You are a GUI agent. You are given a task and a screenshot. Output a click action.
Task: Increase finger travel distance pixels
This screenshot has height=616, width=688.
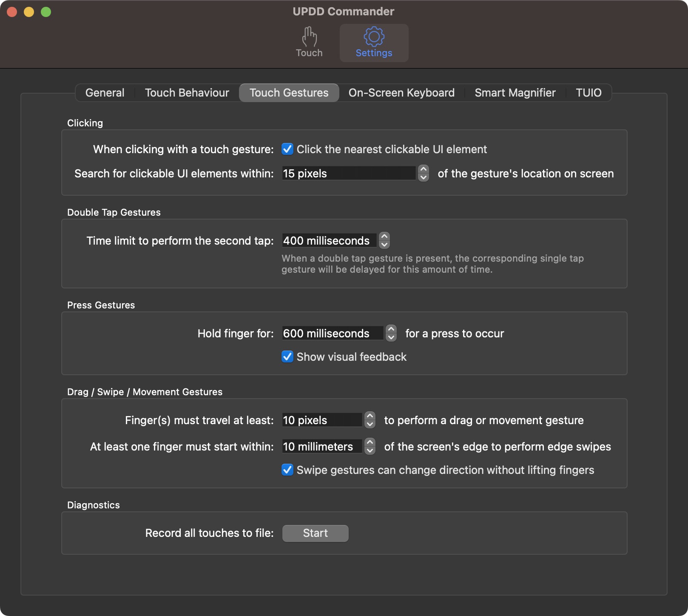(370, 416)
